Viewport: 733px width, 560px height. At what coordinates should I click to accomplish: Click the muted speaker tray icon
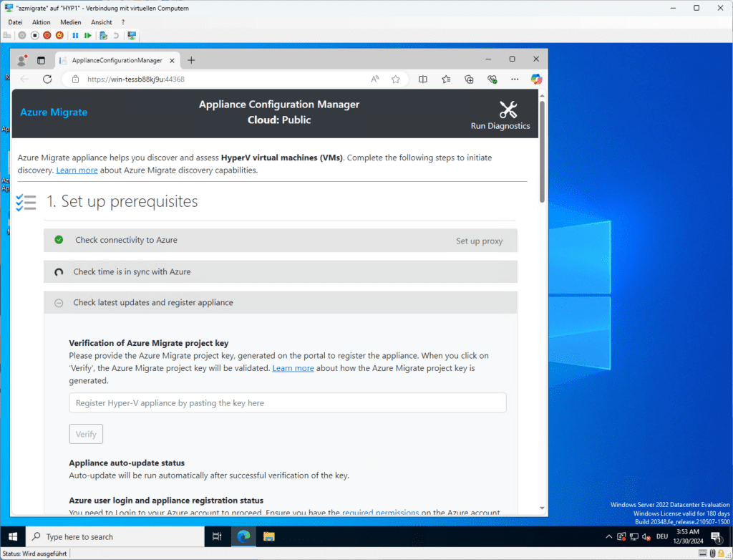pyautogui.click(x=646, y=536)
